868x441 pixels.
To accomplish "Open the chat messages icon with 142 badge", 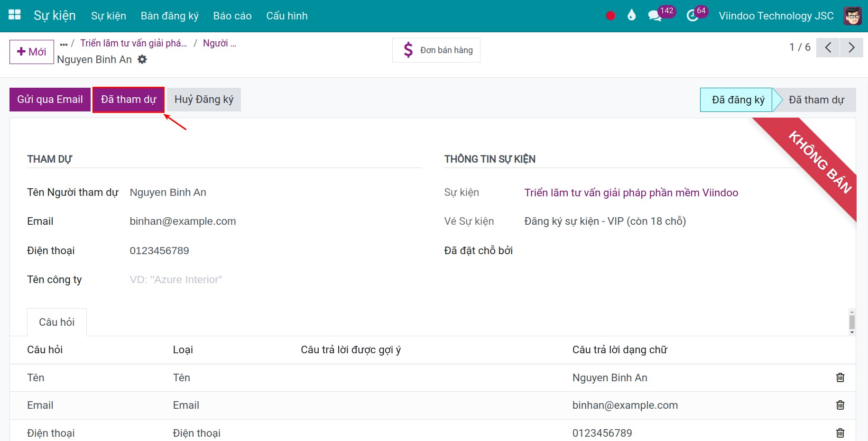I will [x=655, y=16].
